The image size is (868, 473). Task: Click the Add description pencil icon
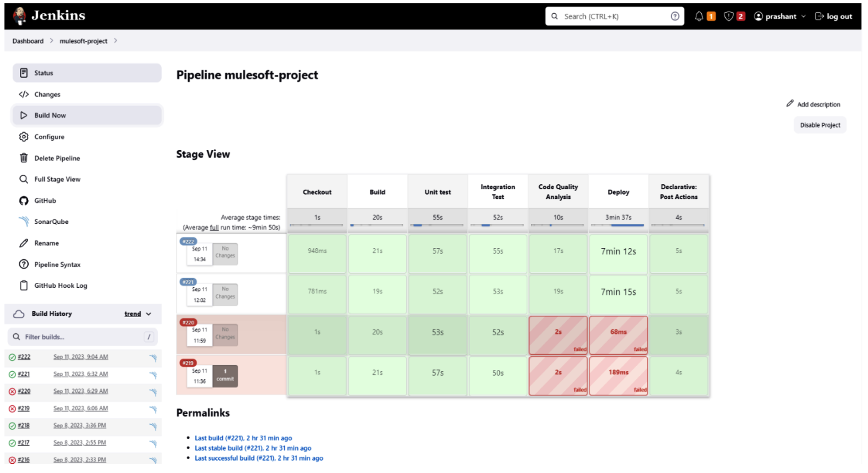click(790, 104)
